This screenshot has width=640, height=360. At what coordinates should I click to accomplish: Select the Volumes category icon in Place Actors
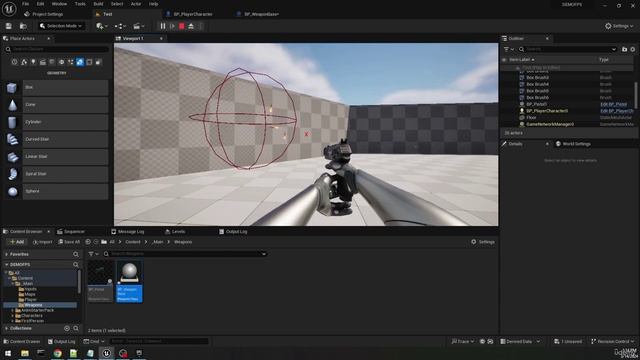tap(89, 62)
